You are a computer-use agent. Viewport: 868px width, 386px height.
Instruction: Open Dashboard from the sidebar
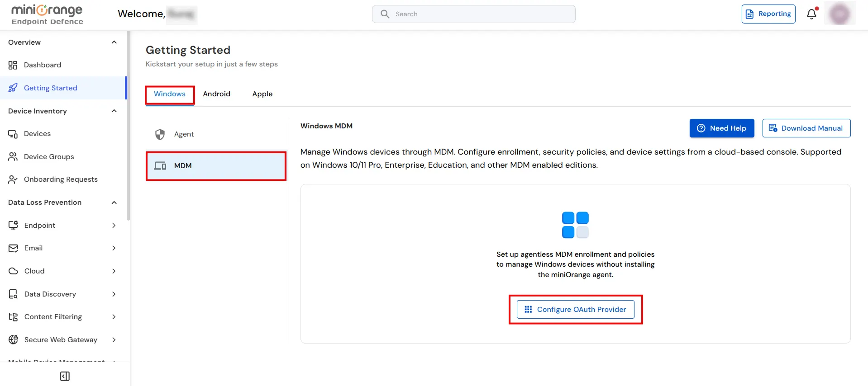[63, 65]
